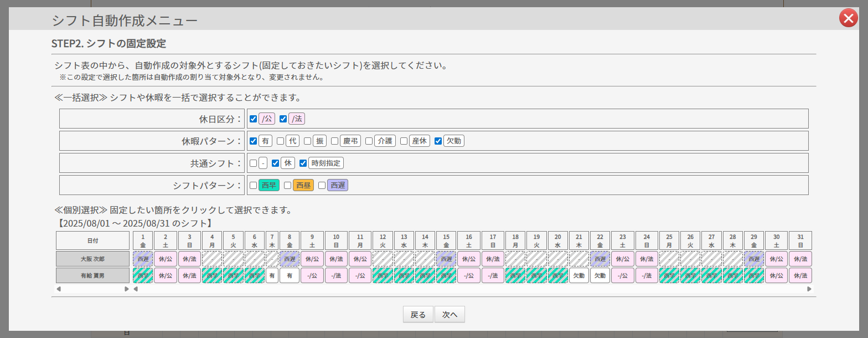Click the 大阪 次郎 row header

point(93,259)
